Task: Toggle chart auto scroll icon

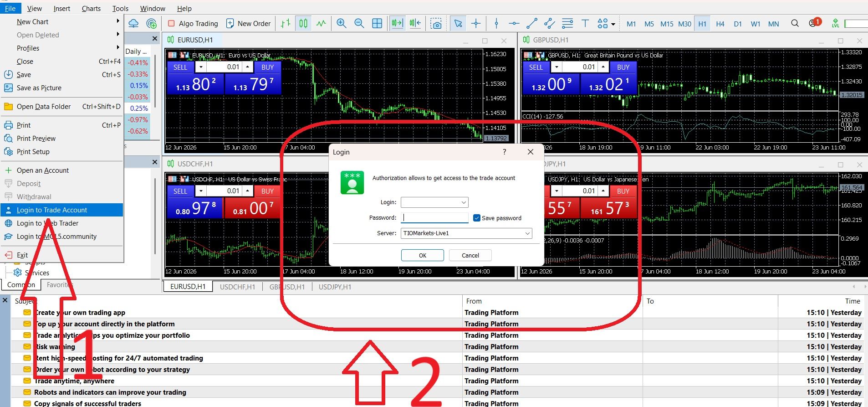Action: click(397, 23)
